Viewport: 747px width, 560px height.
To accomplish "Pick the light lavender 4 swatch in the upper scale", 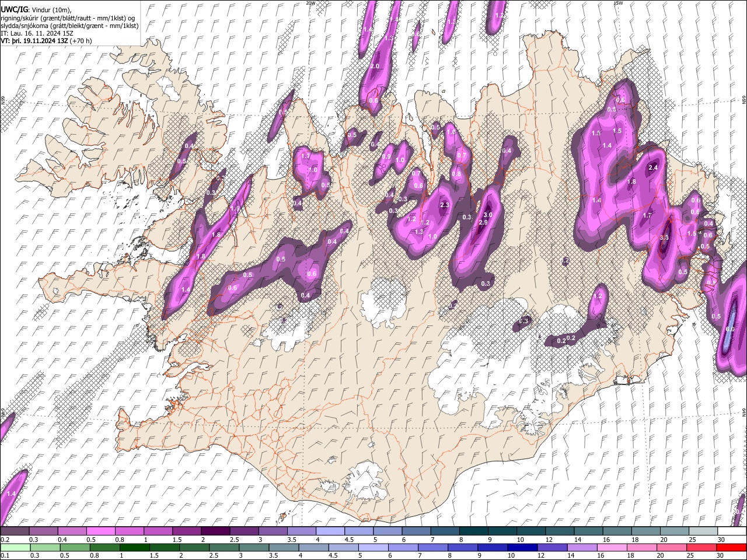I will [x=329, y=531].
